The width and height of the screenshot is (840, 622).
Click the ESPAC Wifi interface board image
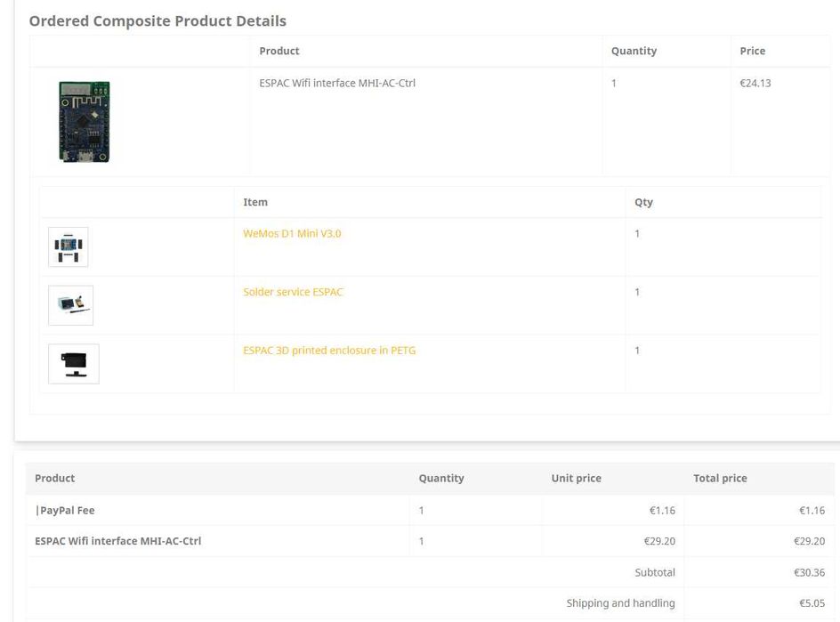click(85, 122)
